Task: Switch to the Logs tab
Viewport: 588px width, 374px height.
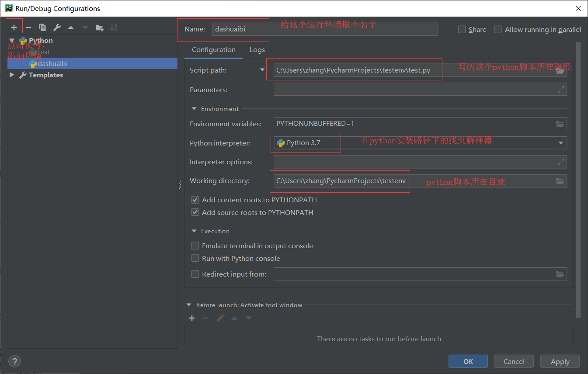Action: tap(257, 49)
